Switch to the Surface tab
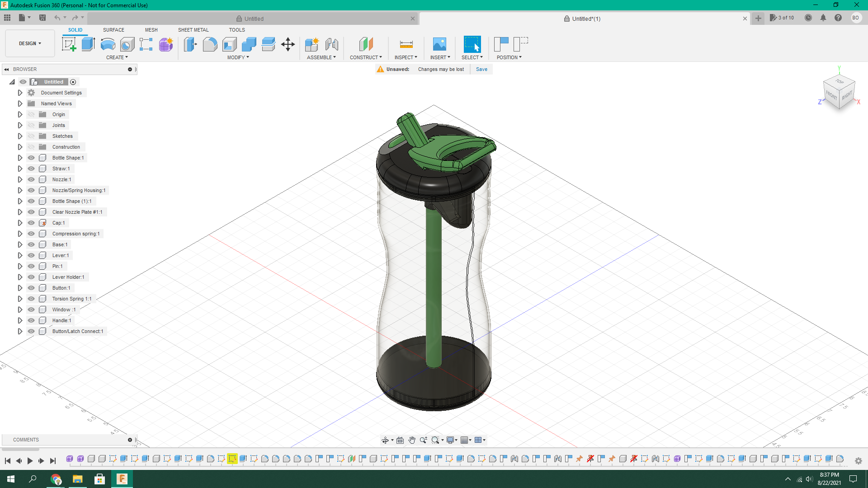 click(x=113, y=30)
